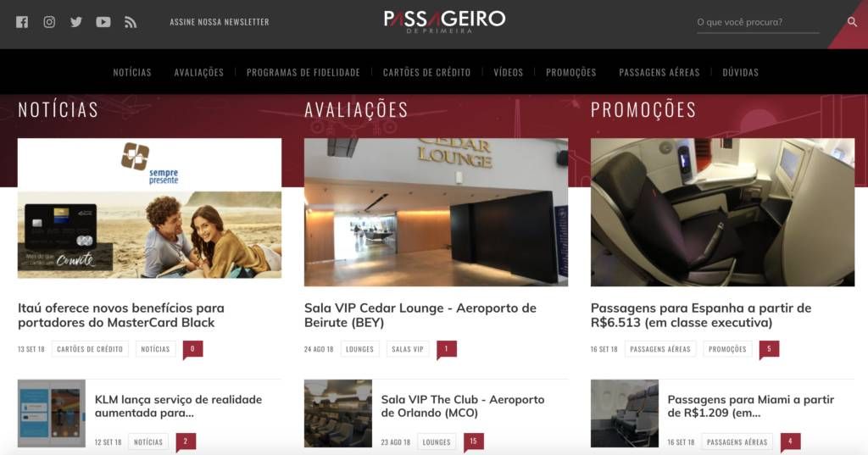Viewport: 868px width, 455px height.
Task: Click the search magnifier icon
Action: pyautogui.click(x=852, y=22)
